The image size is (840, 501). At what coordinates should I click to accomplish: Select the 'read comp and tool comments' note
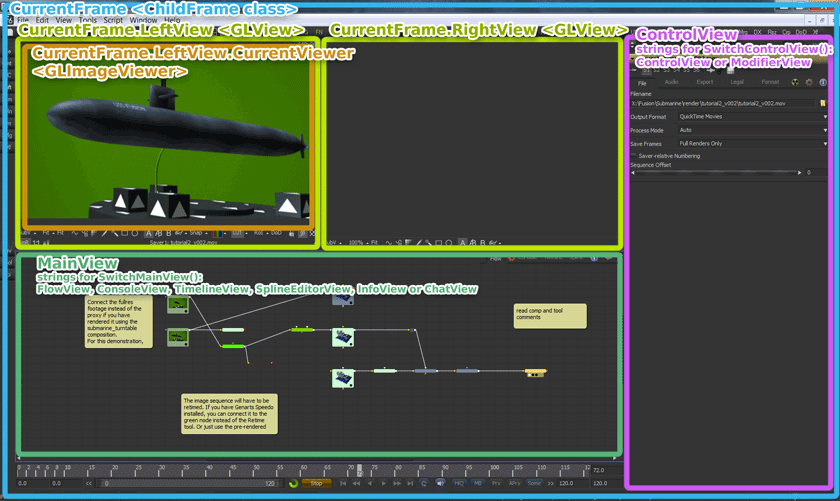tap(550, 316)
